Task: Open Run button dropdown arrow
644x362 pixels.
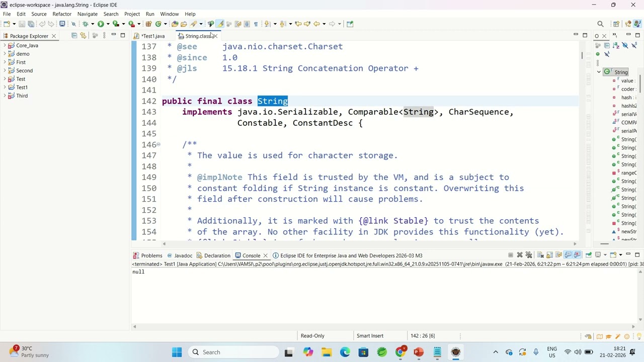Action: (108, 24)
